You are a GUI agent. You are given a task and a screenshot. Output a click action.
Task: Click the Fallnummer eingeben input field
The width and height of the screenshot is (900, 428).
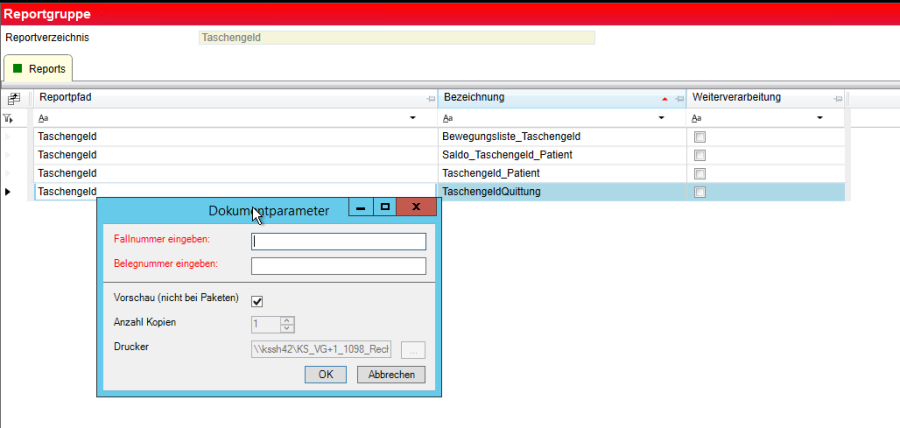click(x=339, y=242)
